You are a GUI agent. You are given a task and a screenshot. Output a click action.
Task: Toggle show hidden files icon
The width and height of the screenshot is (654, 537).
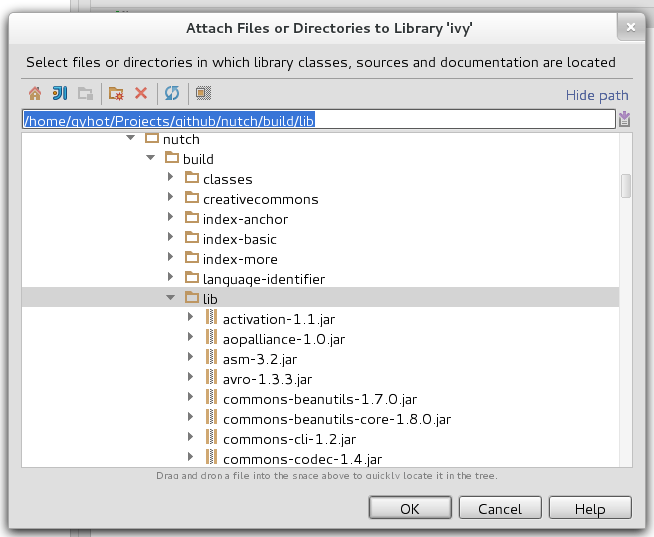pos(203,93)
